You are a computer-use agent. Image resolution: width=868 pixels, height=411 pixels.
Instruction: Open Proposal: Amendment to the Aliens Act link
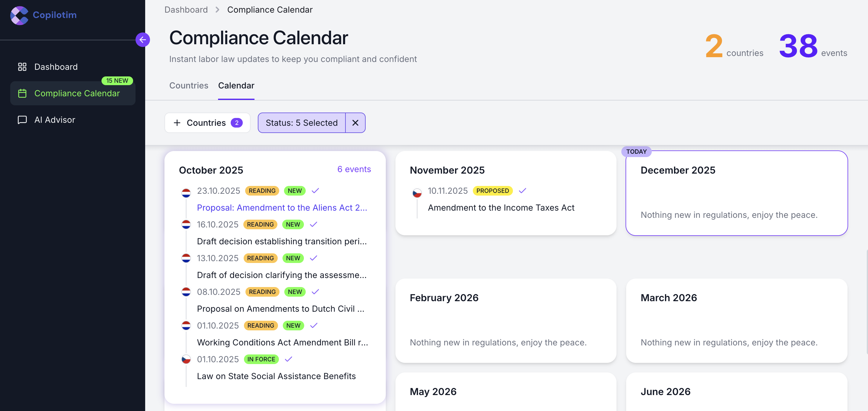282,208
